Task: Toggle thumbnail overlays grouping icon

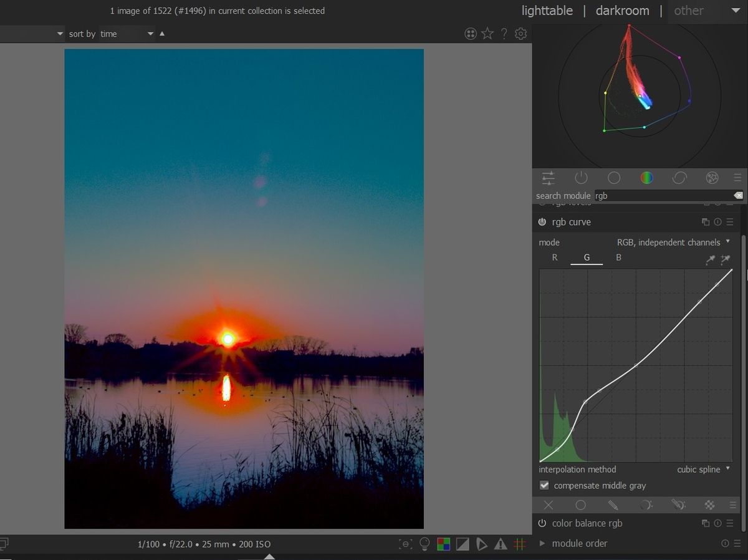Action: coord(471,34)
